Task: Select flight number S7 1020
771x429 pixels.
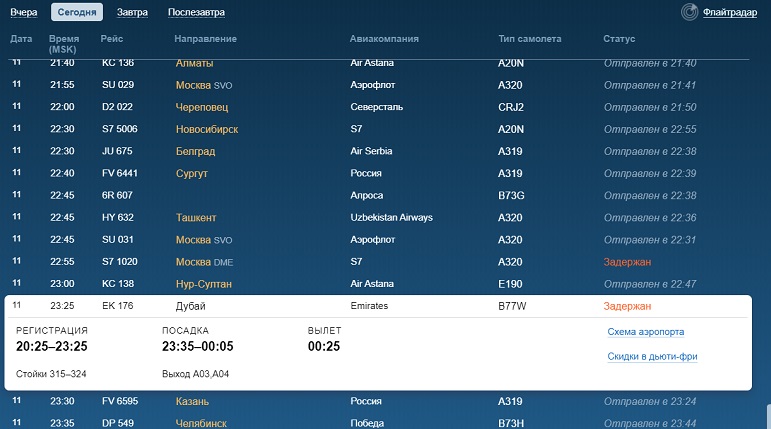Action: click(x=119, y=262)
